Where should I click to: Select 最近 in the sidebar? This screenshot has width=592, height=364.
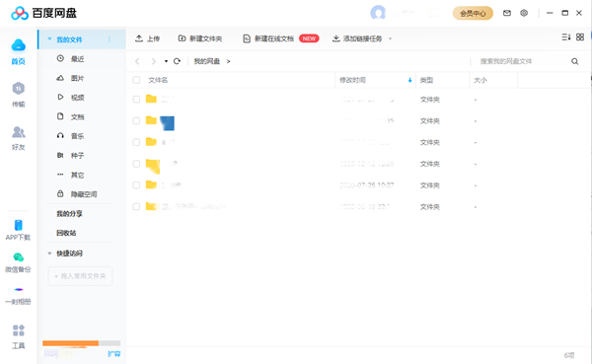coord(77,59)
